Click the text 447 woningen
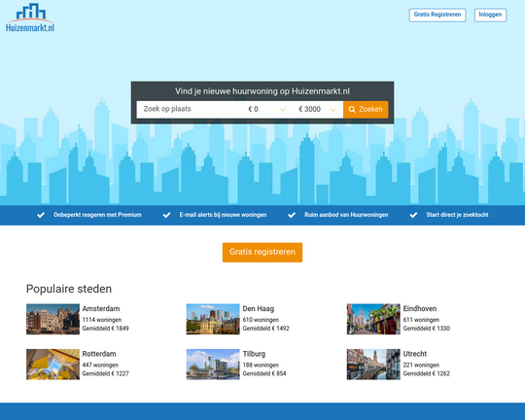Screen dimensions: 525x420 (100, 366)
